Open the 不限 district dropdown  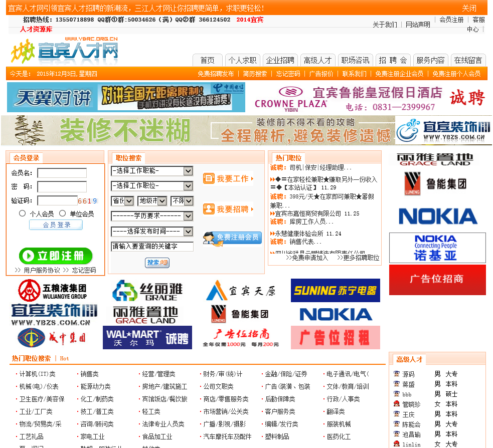(x=182, y=201)
